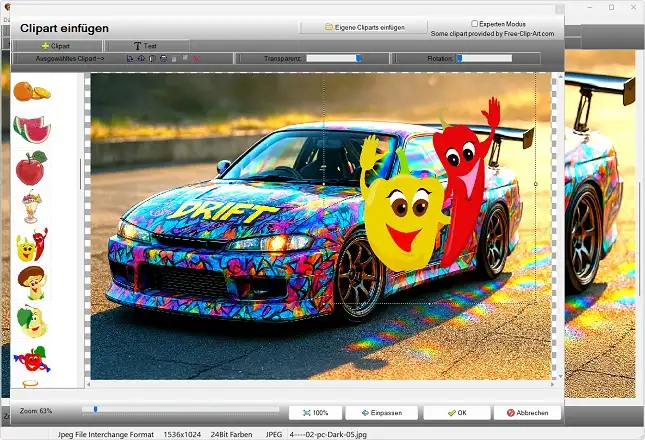Click the Zoom slider track

coord(180,409)
